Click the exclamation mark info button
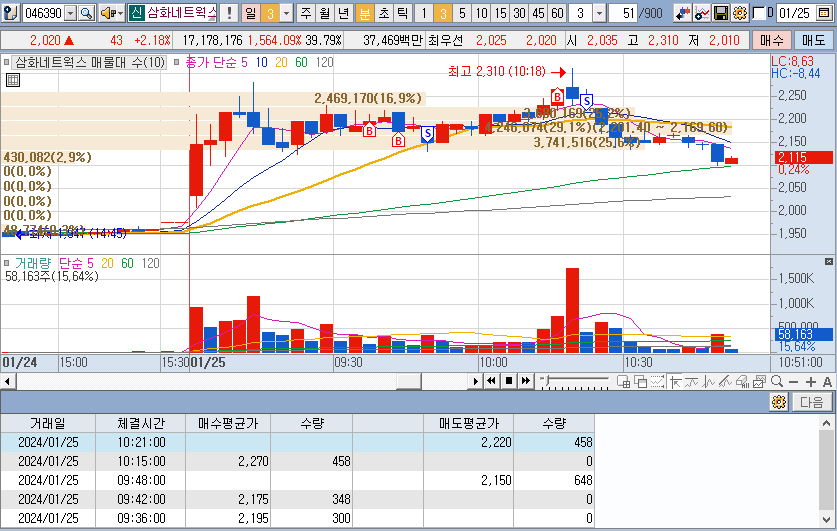 click(229, 13)
